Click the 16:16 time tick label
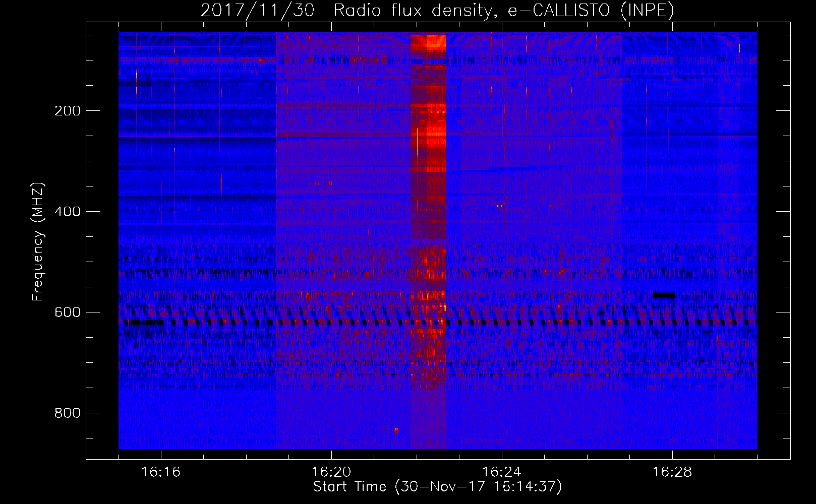Viewport: 816px width, 504px height. tap(161, 472)
